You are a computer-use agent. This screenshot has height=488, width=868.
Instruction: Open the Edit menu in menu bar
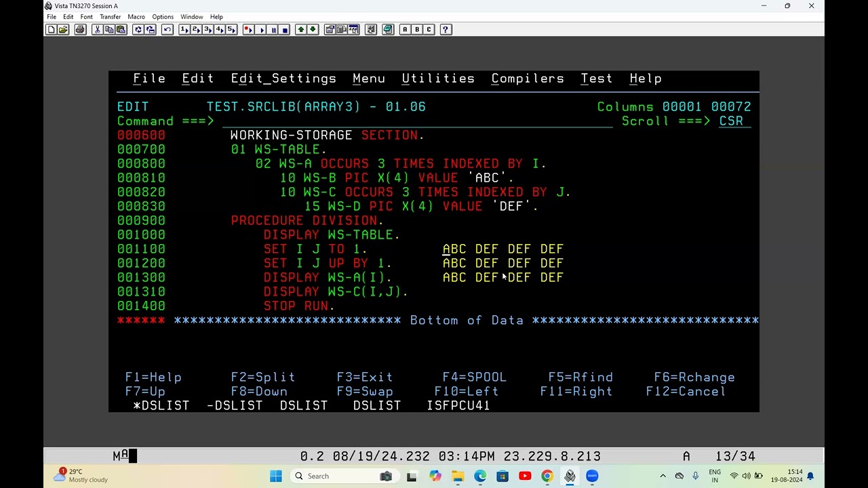(x=68, y=16)
